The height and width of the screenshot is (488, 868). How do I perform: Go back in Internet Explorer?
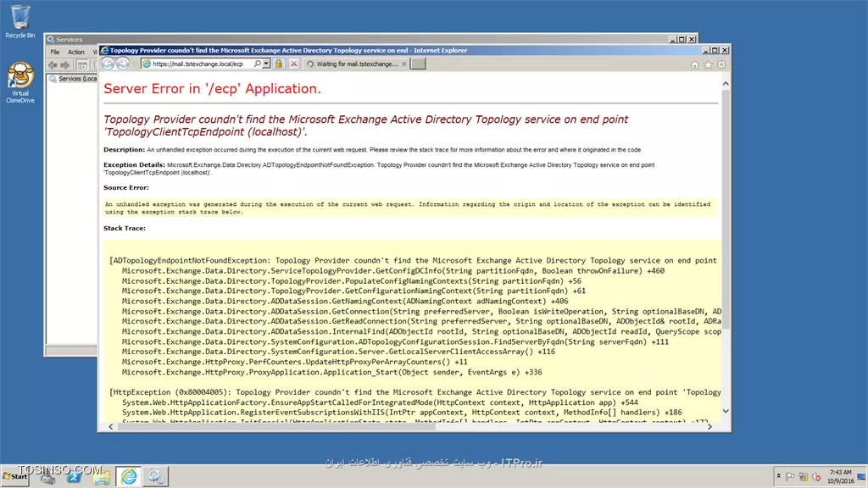click(108, 64)
